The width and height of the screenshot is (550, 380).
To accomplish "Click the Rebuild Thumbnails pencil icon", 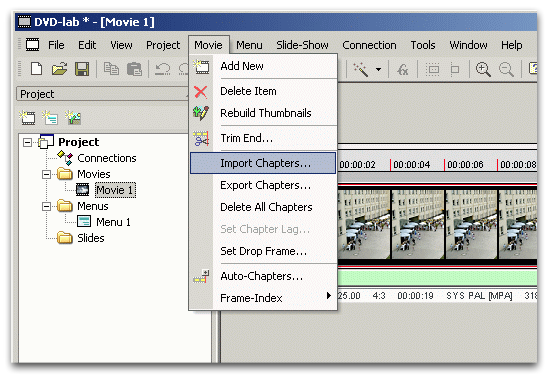I will (201, 113).
